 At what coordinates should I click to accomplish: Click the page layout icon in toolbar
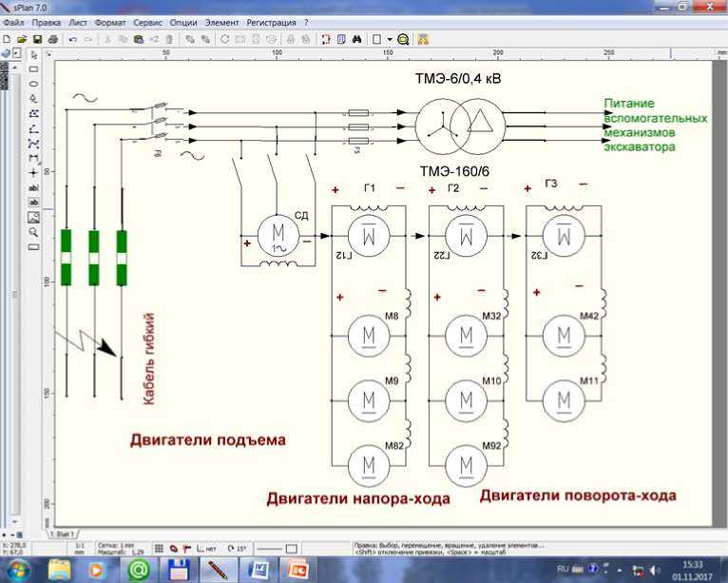point(377,40)
